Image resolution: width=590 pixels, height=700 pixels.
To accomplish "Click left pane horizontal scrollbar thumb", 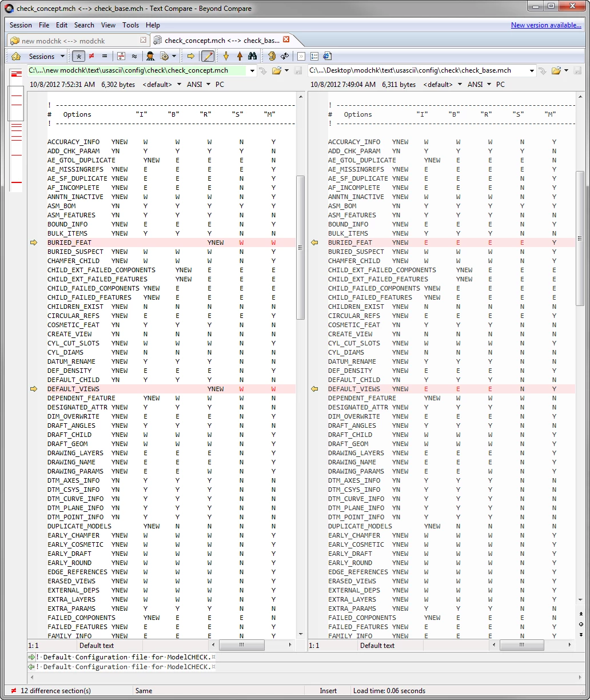I will point(242,645).
